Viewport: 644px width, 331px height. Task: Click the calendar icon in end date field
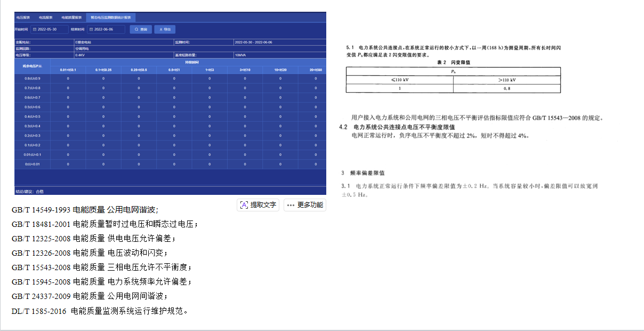(91, 29)
